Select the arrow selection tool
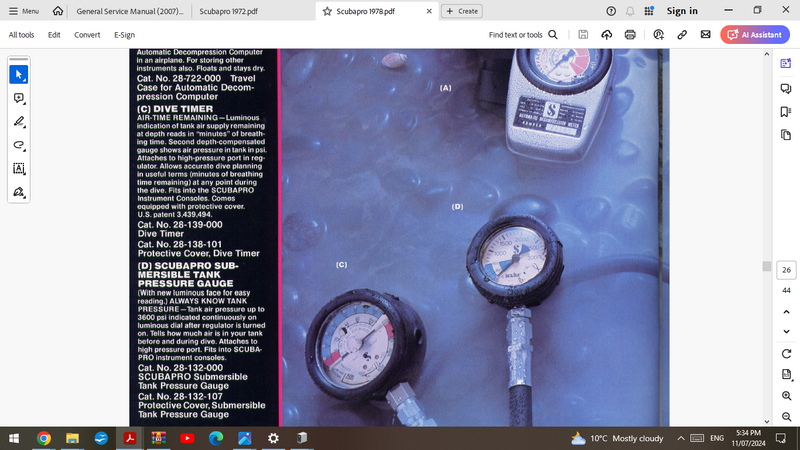This screenshot has height=450, width=800. click(19, 75)
